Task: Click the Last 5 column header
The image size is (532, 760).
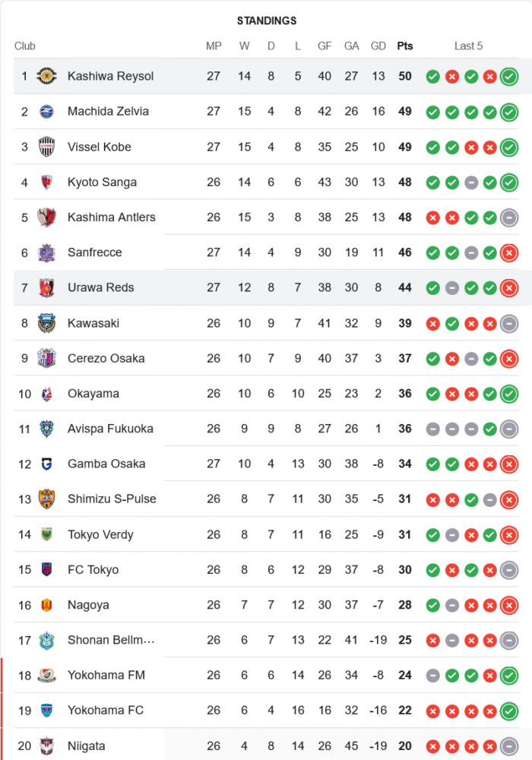Action: (x=468, y=46)
